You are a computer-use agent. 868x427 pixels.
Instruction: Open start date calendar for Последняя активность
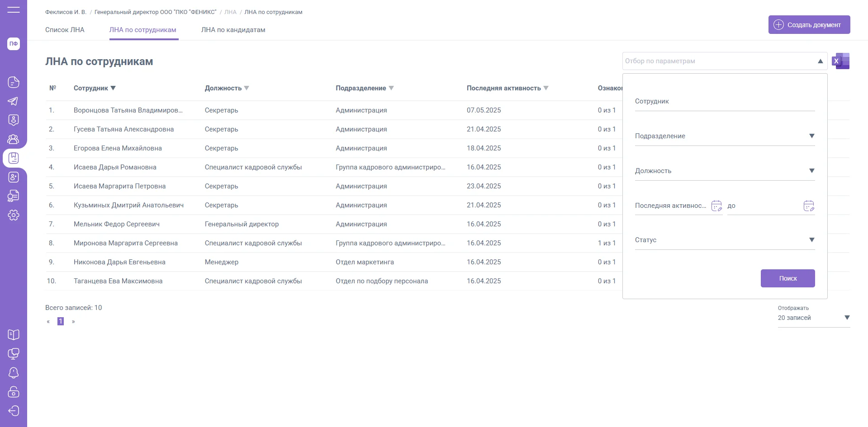point(716,206)
